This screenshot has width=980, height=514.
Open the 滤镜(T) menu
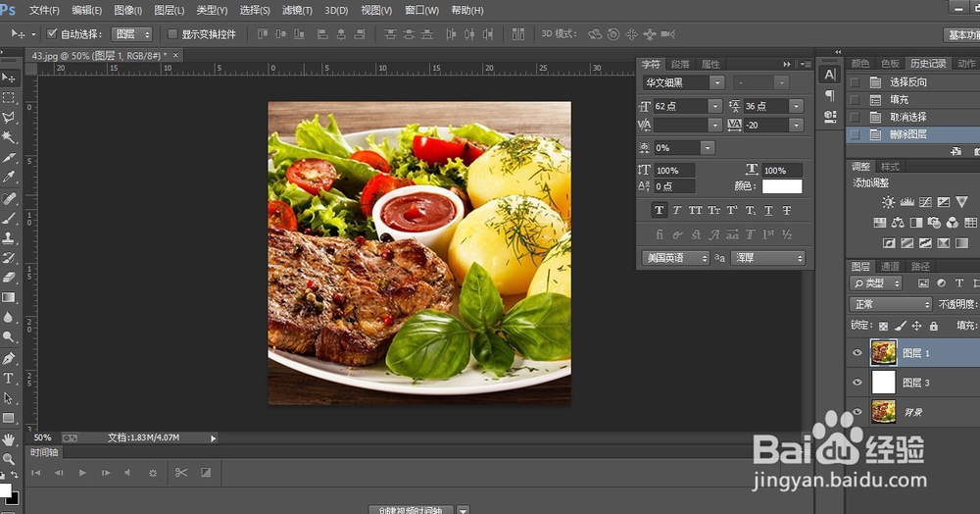297,10
